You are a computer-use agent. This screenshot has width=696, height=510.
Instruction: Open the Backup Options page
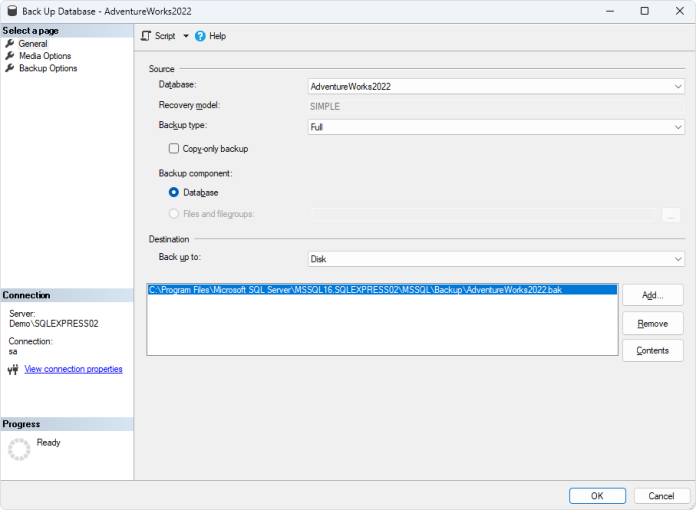coord(48,68)
